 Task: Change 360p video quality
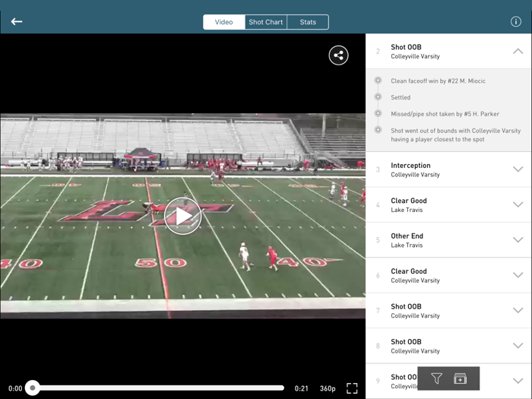coord(328,388)
